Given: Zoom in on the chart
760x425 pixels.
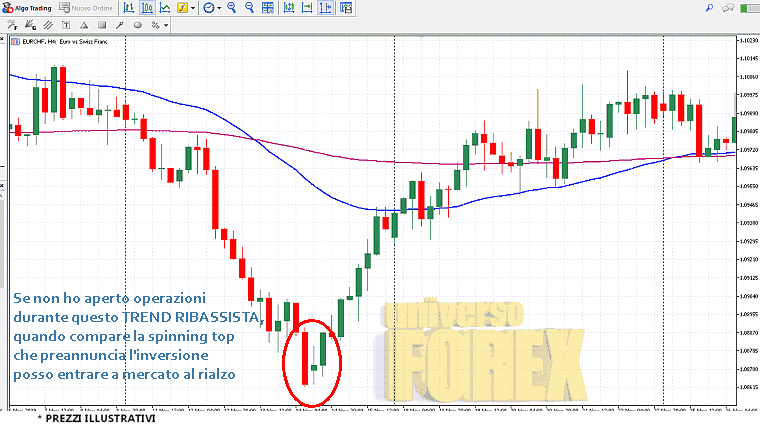Looking at the screenshot, I should pyautogui.click(x=231, y=7).
